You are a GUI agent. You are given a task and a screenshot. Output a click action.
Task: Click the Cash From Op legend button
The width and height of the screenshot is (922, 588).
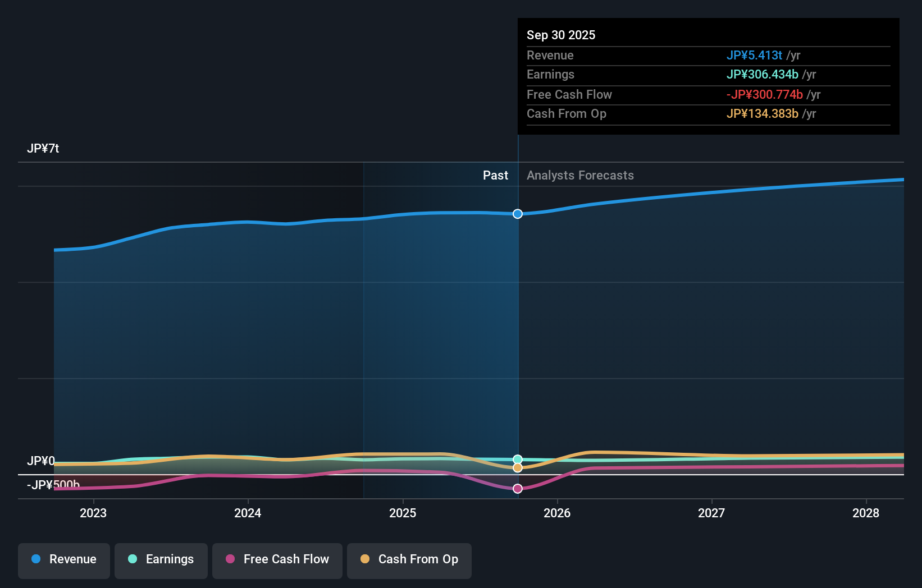pos(409,559)
